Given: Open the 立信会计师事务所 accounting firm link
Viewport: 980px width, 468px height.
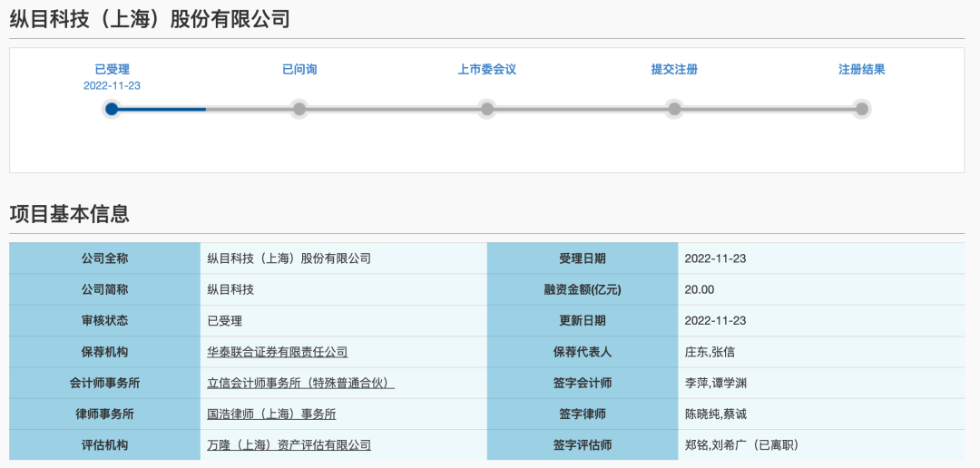Looking at the screenshot, I should (x=300, y=383).
